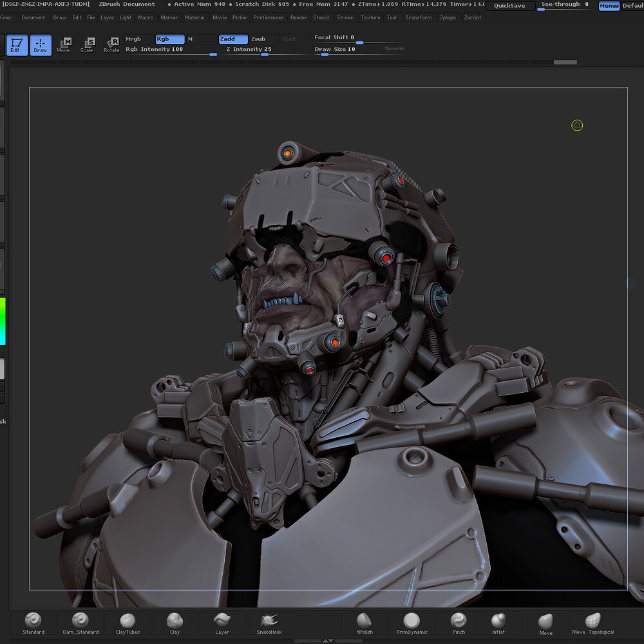The width and height of the screenshot is (644, 644).
Task: Open the Light menu
Action: (126, 17)
